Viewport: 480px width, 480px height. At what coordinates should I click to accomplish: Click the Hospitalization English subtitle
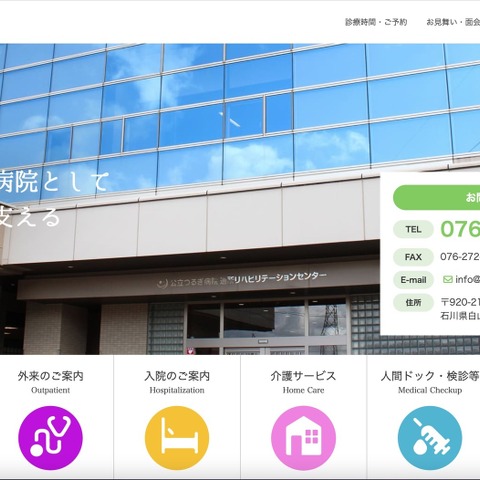point(177,390)
